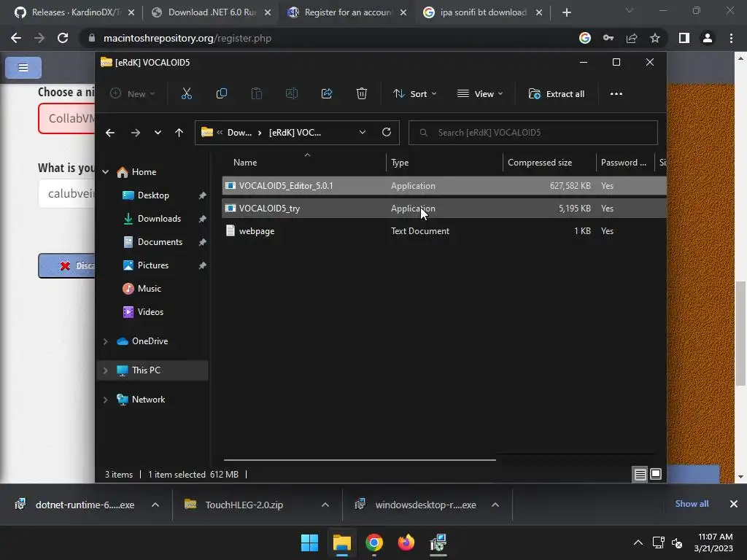747x560 pixels.
Task: Switch to ipa sonifi bt download tab
Action: point(484,12)
